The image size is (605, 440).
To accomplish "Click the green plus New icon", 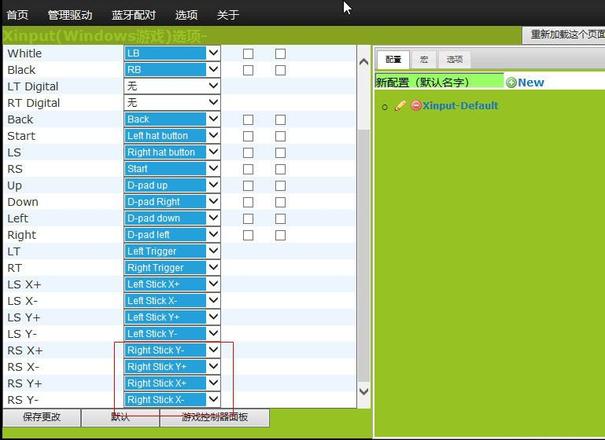I will click(x=511, y=82).
